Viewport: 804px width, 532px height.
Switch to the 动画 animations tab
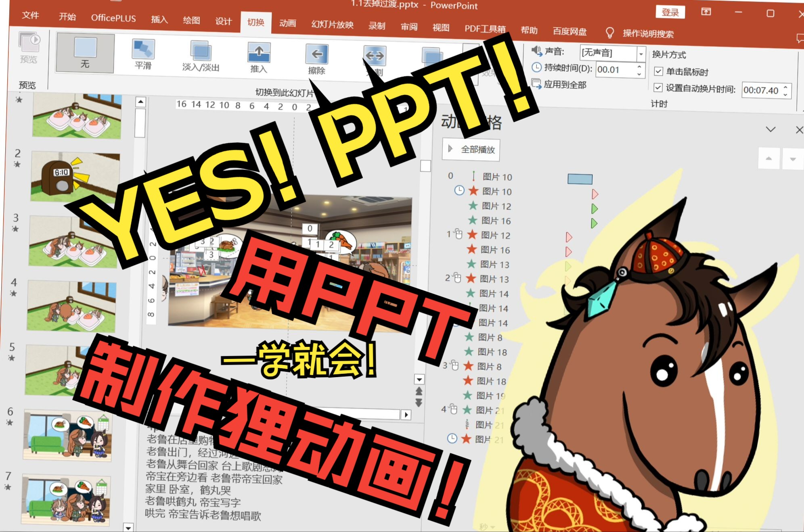[x=288, y=23]
